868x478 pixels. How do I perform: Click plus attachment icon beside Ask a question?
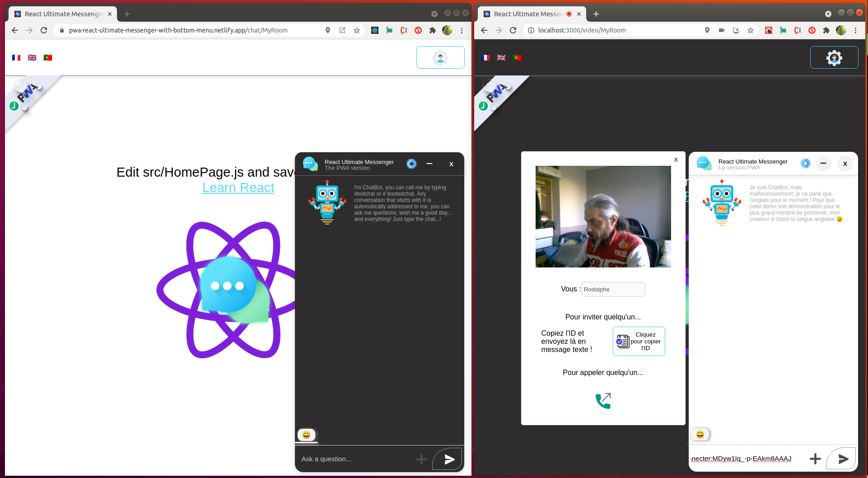click(x=421, y=459)
